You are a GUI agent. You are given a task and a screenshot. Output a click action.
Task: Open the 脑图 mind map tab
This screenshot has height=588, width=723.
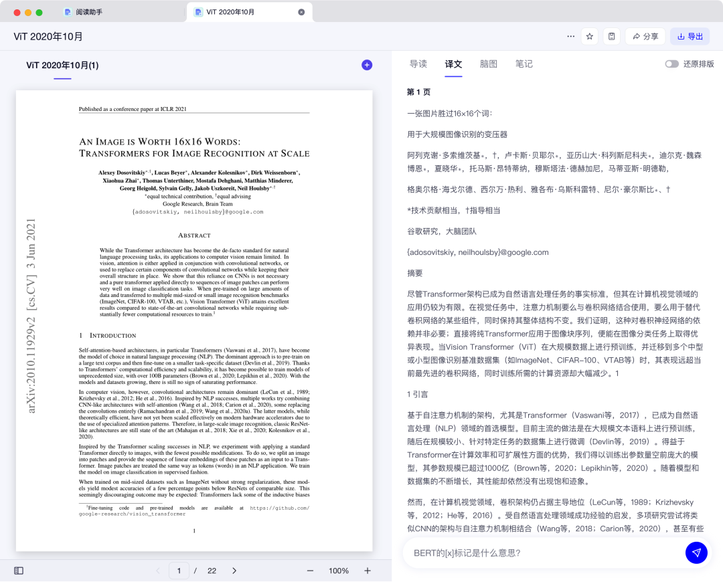tap(488, 64)
